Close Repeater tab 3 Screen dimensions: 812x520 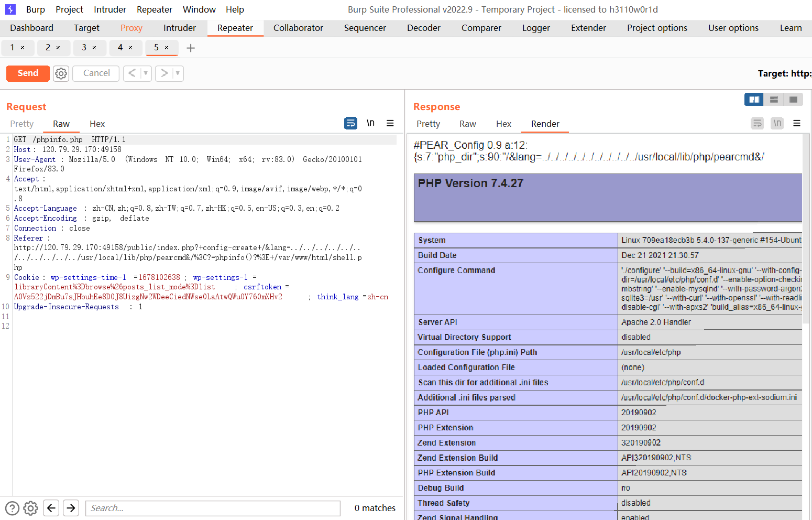click(94, 48)
